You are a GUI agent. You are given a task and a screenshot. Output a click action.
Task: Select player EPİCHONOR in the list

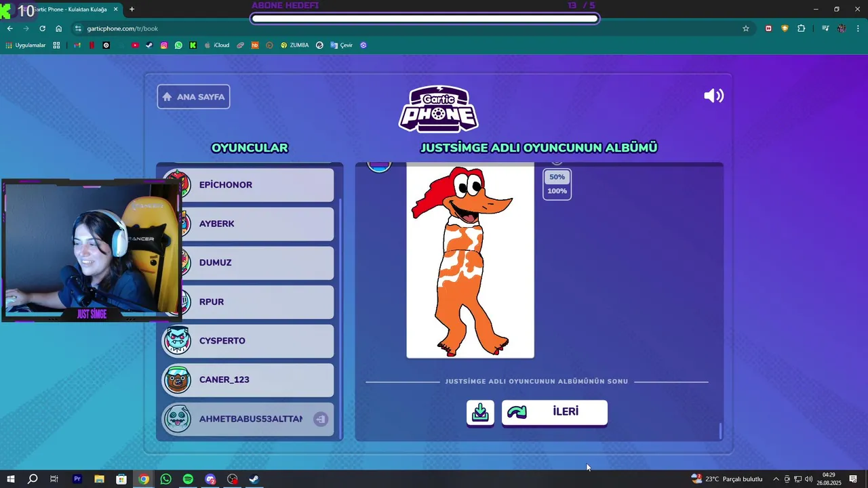[248, 184]
